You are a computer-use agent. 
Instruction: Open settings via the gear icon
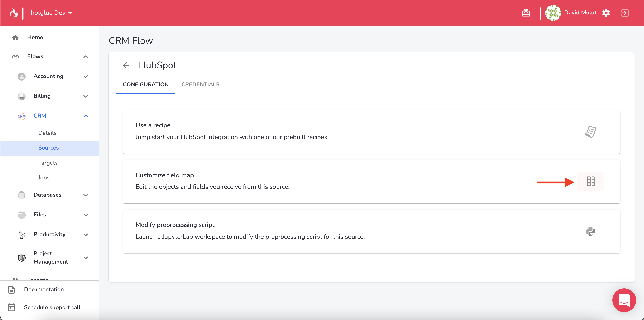click(606, 13)
